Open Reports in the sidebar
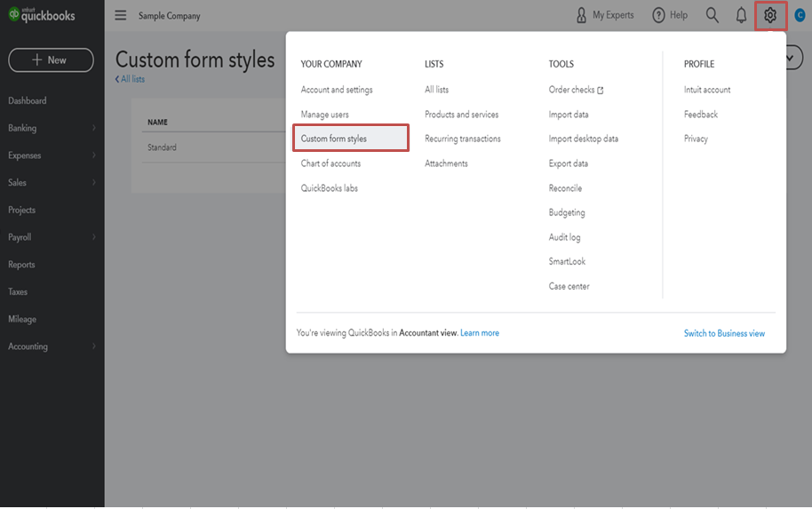Image resolution: width=812 pixels, height=509 pixels. pyautogui.click(x=21, y=265)
